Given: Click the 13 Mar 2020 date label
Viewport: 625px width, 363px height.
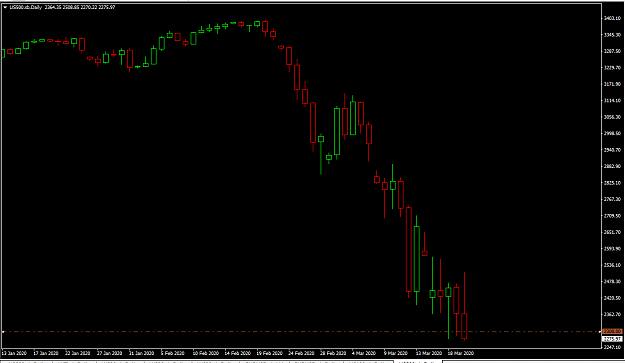Looking at the screenshot, I should pyautogui.click(x=429, y=353).
